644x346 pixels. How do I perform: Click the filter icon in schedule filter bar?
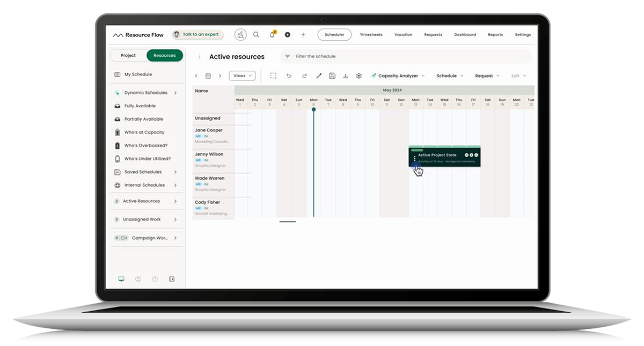287,56
